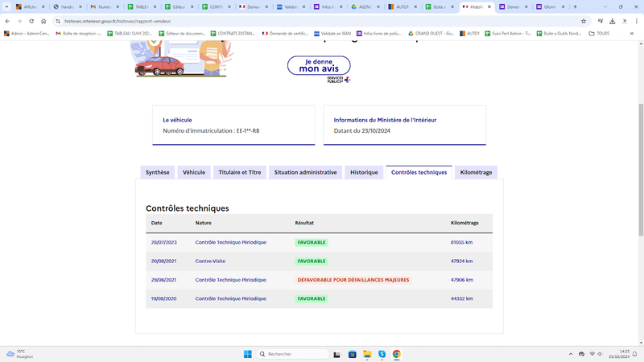The width and height of the screenshot is (644, 362).
Task: Reload the current page
Action: coord(31,21)
